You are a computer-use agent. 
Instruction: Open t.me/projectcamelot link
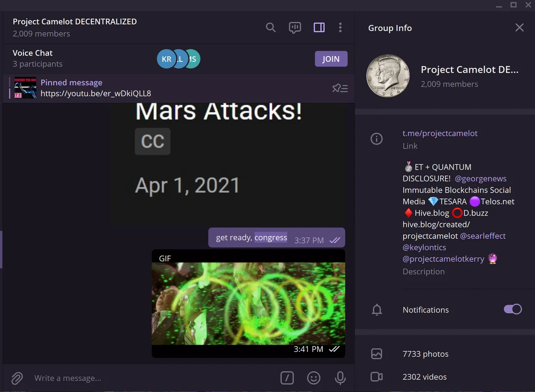440,133
